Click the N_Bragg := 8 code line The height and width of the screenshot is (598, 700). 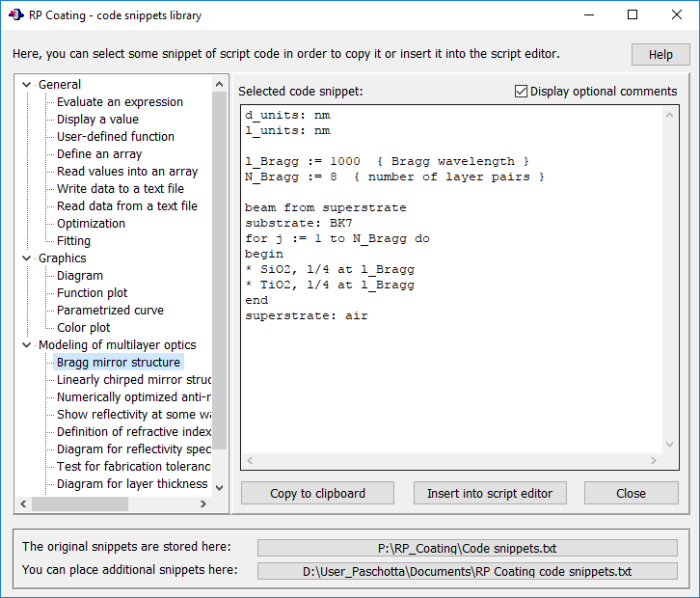coord(394,177)
